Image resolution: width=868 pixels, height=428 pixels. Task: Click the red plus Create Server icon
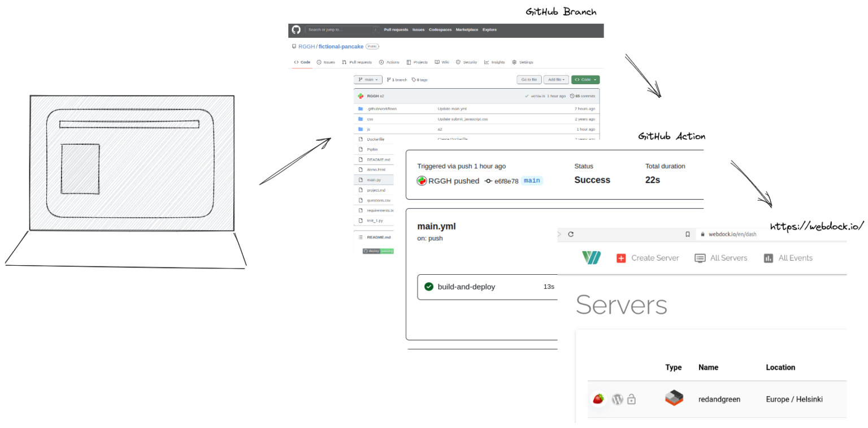click(621, 258)
